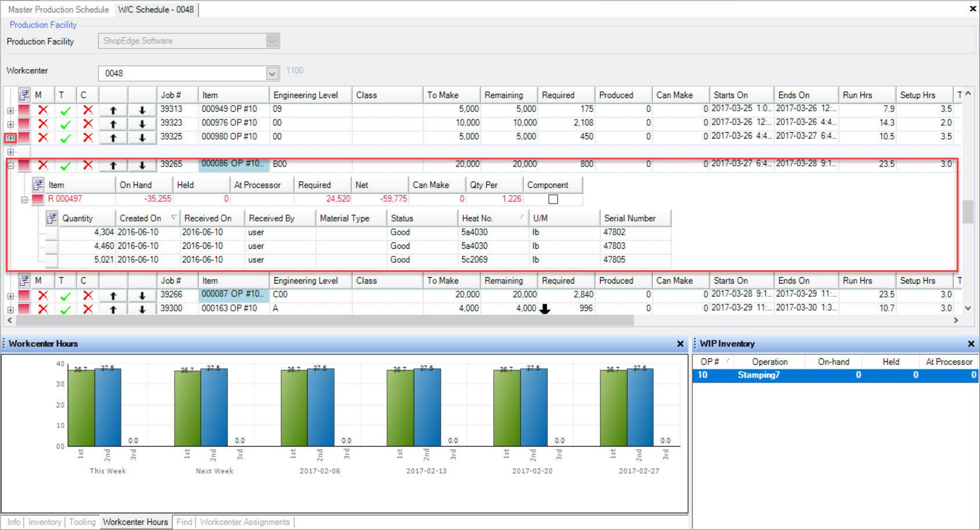Sort by Created On column header
The height and width of the screenshot is (530, 980).
coord(148,218)
